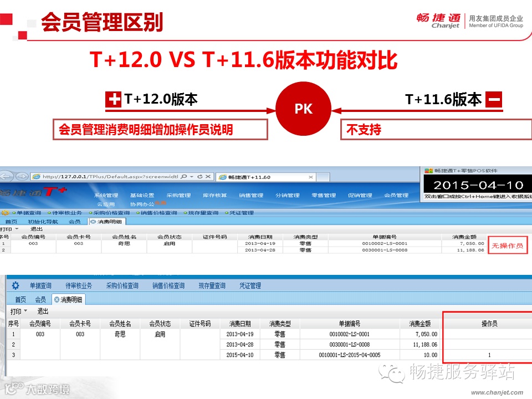Open 零售管理 menu in T+11.60 navigation
The height and width of the screenshot is (399, 532).
[324, 196]
